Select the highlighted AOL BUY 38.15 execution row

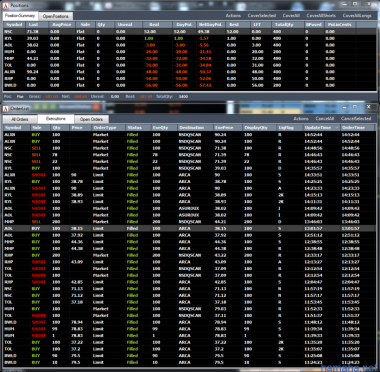coord(190,229)
